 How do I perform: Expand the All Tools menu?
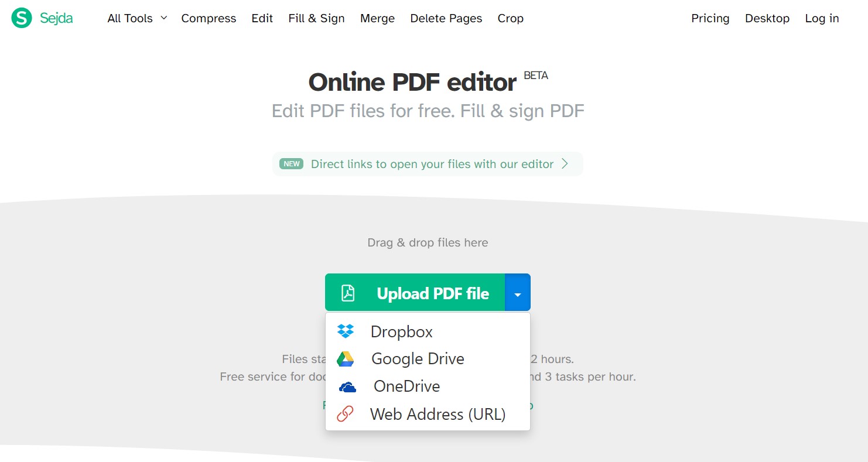[x=136, y=18]
